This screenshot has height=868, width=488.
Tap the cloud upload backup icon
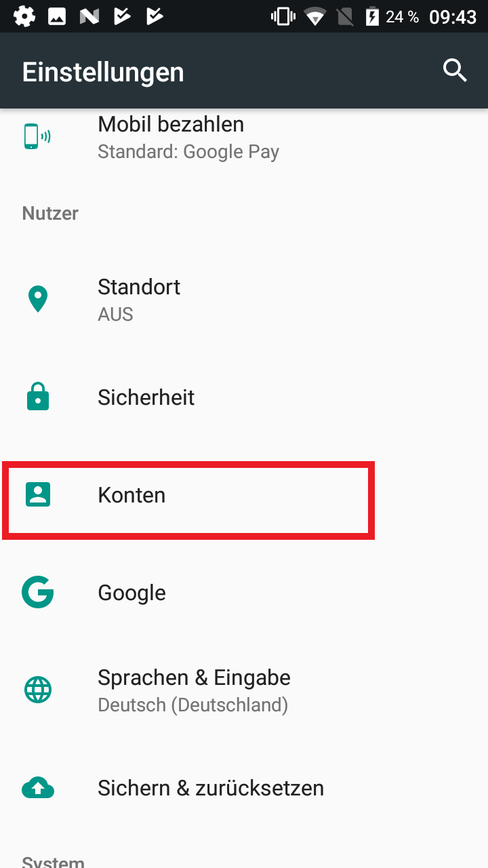click(38, 788)
